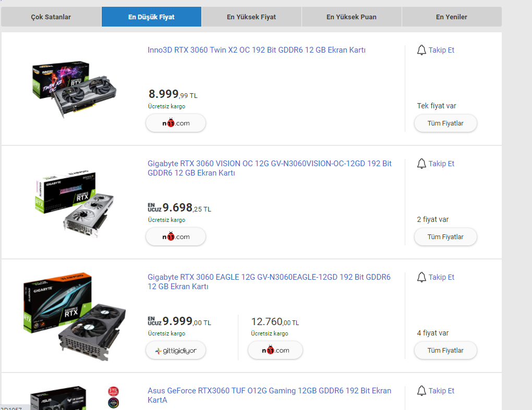Open Inno3D RTX 3060 Twin X2 OC product link
The height and width of the screenshot is (410, 532).
(257, 50)
